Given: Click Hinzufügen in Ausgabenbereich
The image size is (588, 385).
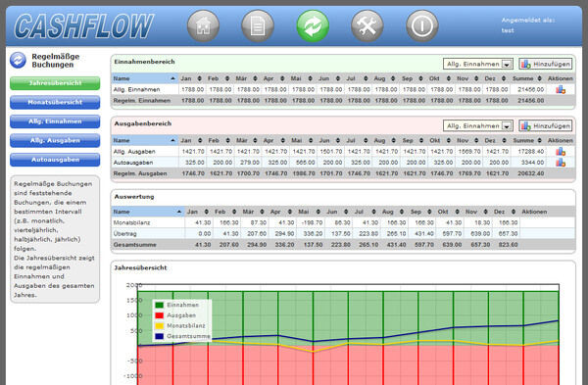Looking at the screenshot, I should tap(546, 126).
